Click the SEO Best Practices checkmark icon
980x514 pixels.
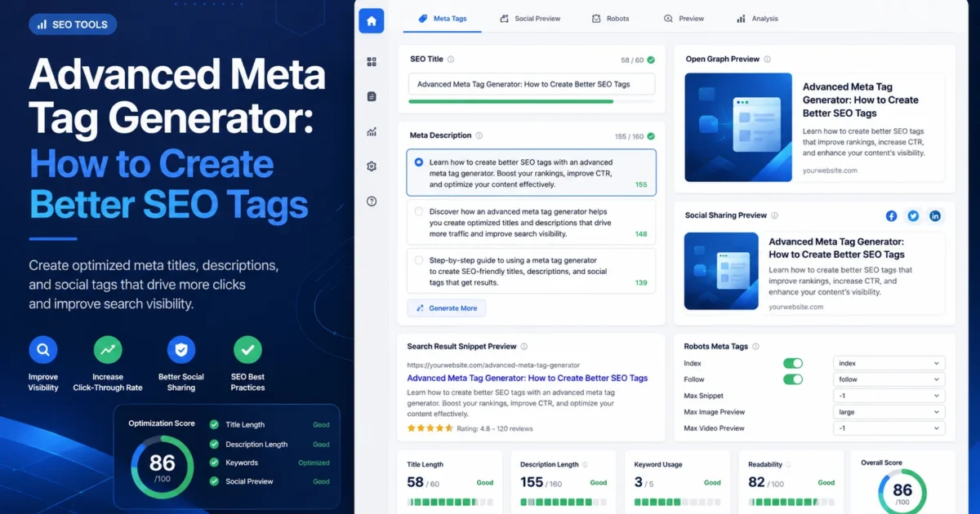[x=247, y=350]
